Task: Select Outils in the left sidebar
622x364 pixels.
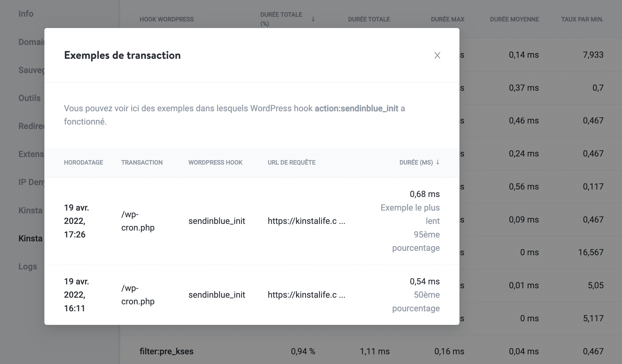Action: [29, 98]
